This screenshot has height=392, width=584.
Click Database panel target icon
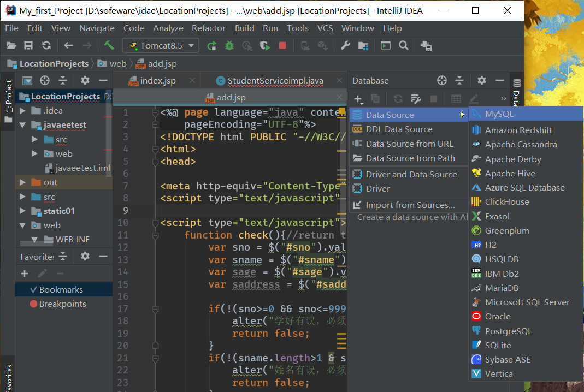442,80
